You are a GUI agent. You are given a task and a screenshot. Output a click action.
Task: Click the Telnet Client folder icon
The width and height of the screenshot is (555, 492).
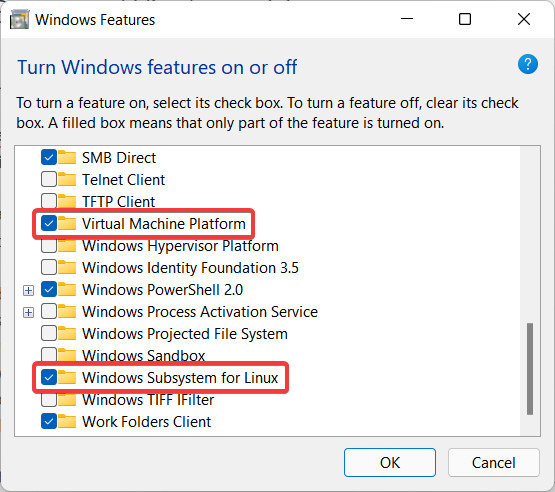click(67, 179)
